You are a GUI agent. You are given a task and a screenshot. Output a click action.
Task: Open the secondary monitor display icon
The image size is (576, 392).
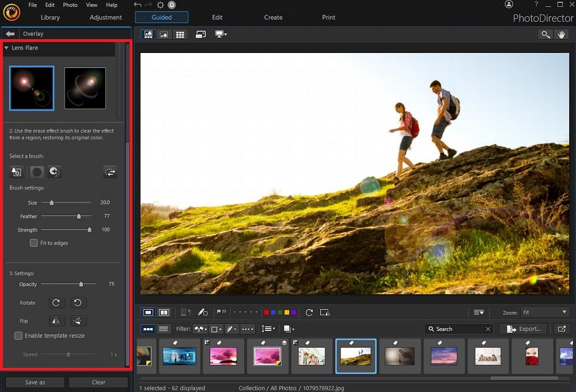tap(220, 35)
